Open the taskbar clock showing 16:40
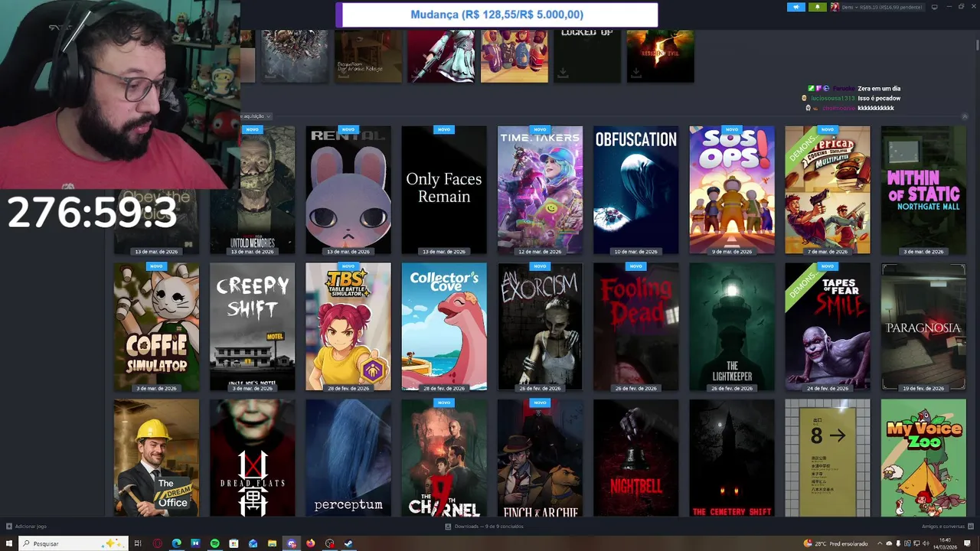Screen dimensions: 980x551 (x=945, y=543)
